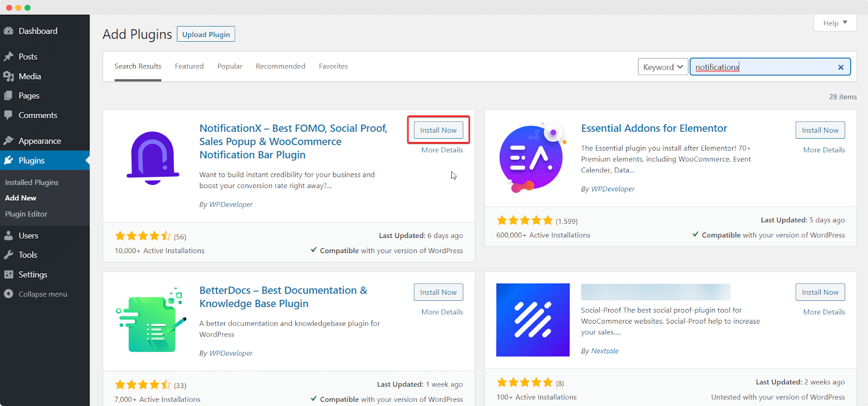Select Add New in Plugins submenu
Viewport: 868px width, 406px height.
tap(21, 198)
